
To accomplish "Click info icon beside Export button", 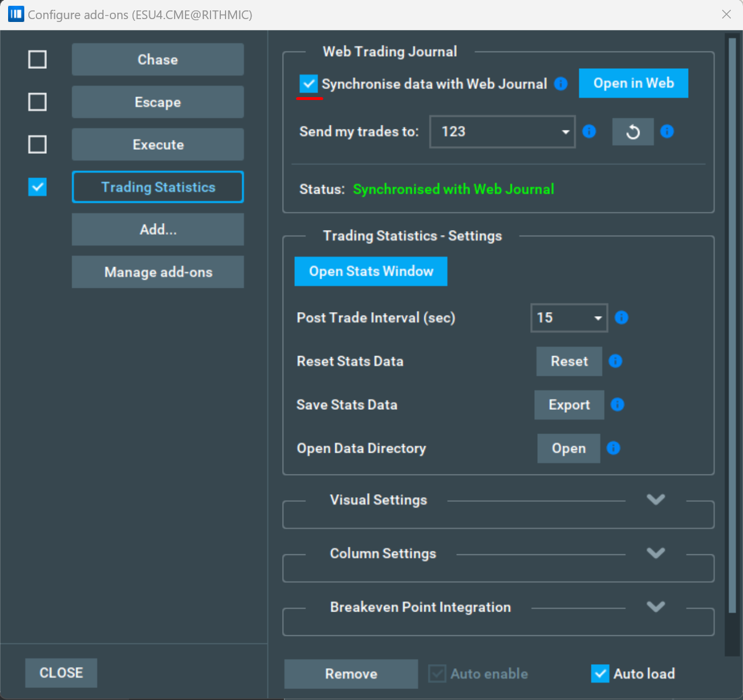I will pyautogui.click(x=617, y=405).
